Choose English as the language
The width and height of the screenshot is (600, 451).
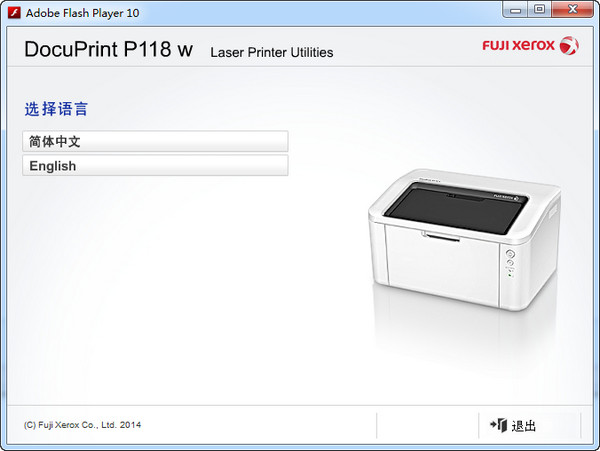click(155, 166)
